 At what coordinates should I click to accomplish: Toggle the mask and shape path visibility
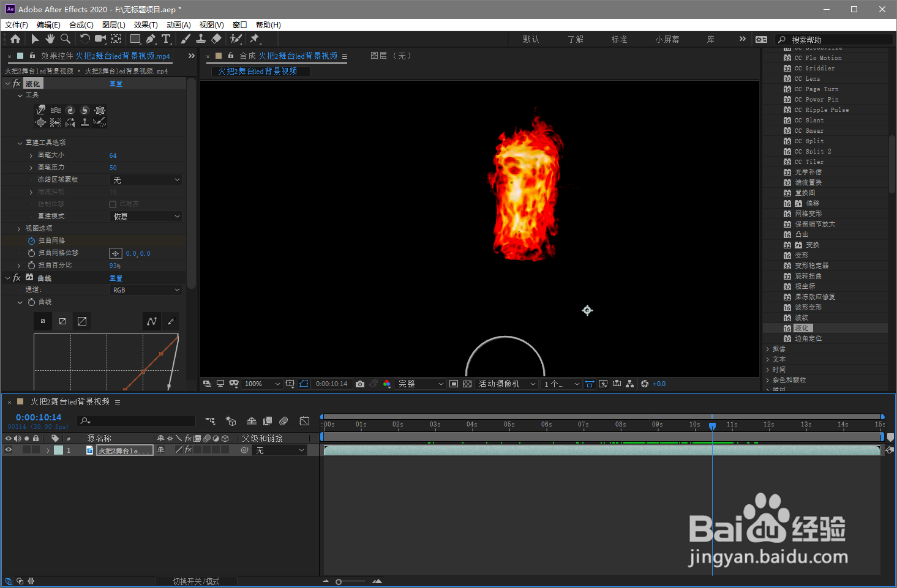(304, 384)
